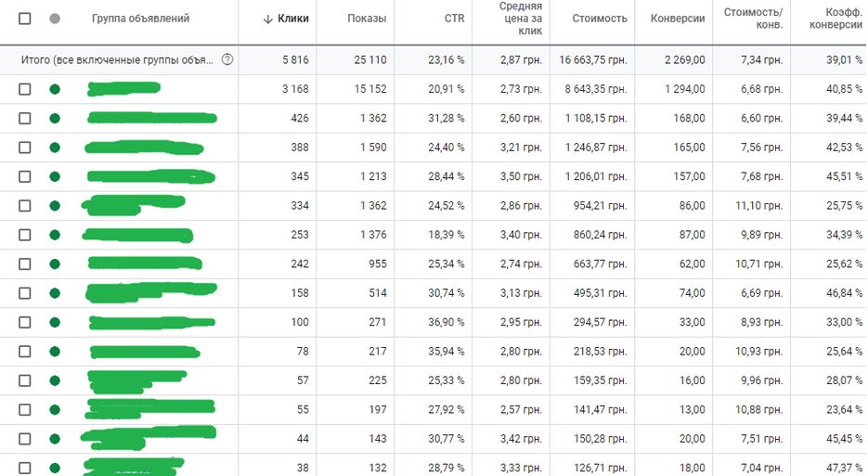The width and height of the screenshot is (868, 476).
Task: Click green status dot in 100 clicks row
Action: [x=55, y=322]
